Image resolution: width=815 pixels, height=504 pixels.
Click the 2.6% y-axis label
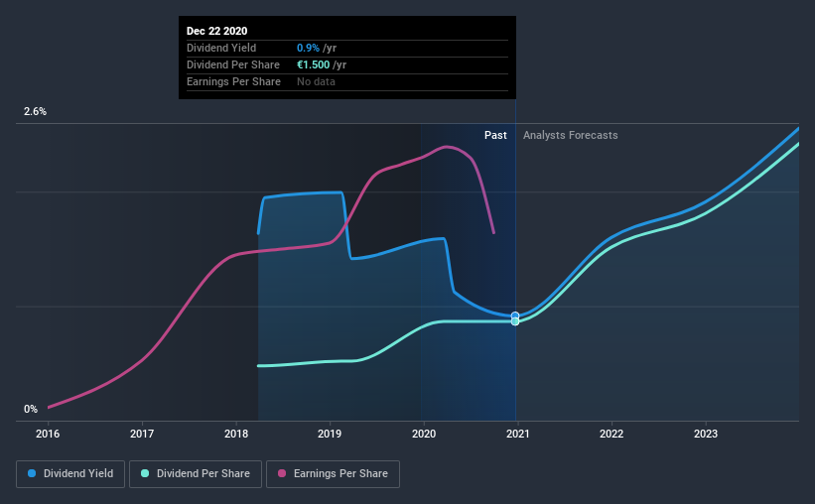(35, 112)
